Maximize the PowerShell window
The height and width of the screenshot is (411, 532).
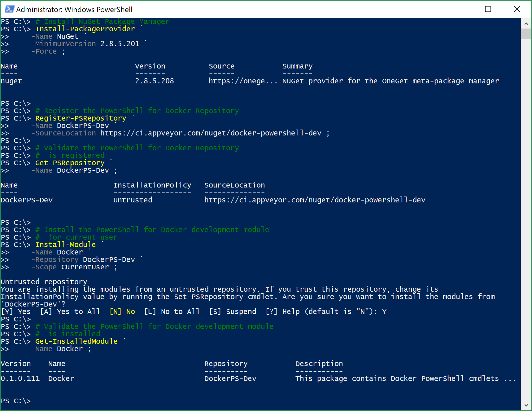point(488,9)
